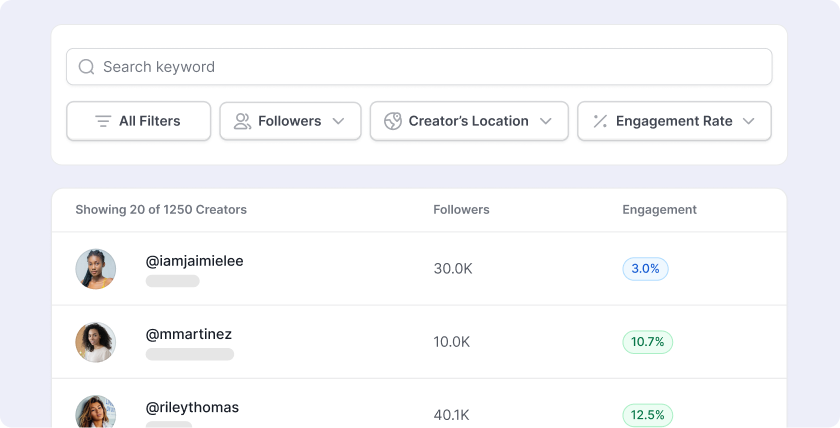Click the Followers column header
The height and width of the screenshot is (428, 840).
pyautogui.click(x=461, y=210)
